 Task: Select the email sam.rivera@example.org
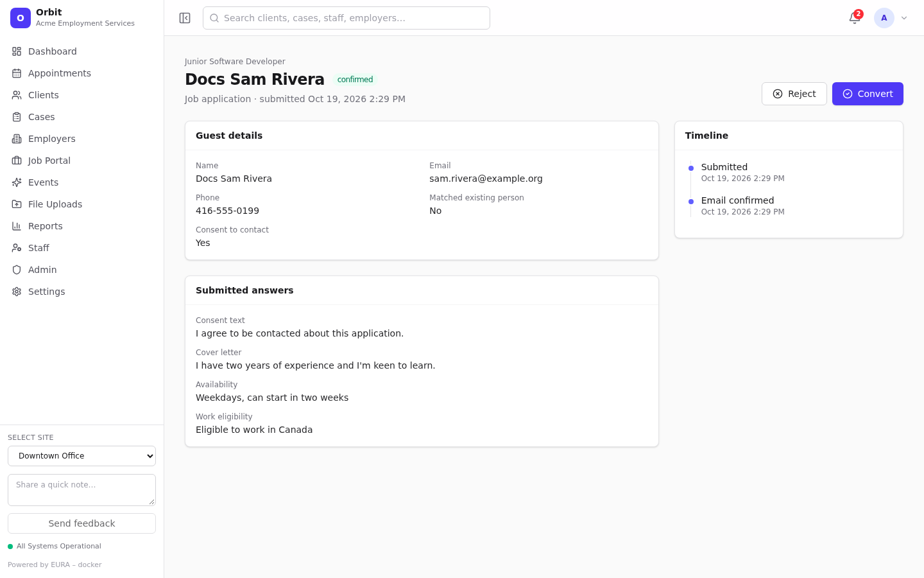[x=486, y=179]
